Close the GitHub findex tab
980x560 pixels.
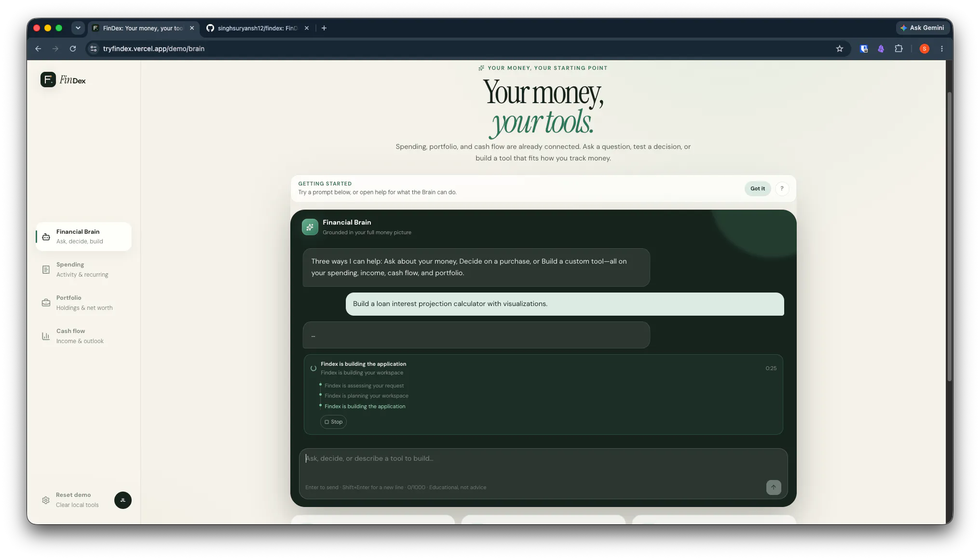(307, 28)
